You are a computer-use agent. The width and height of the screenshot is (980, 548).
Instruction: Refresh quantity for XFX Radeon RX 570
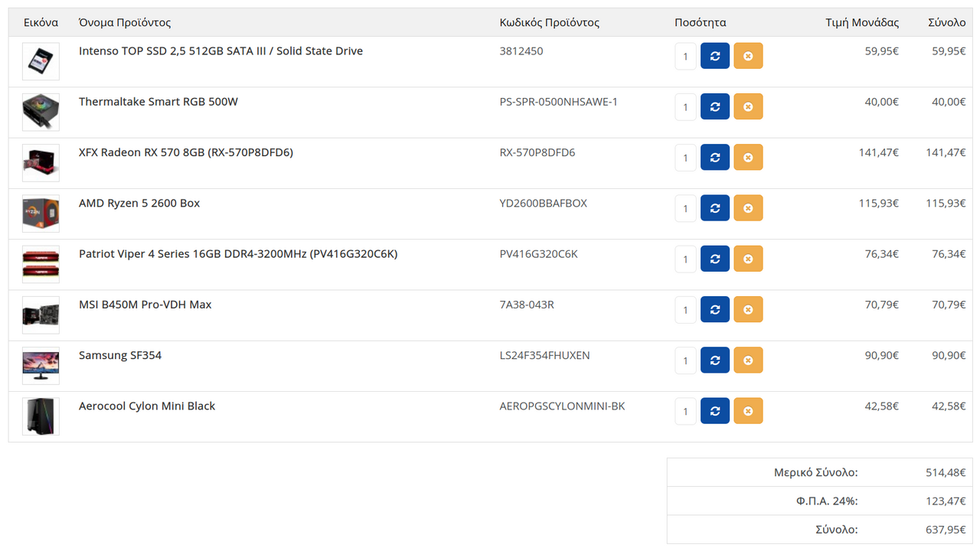coord(715,158)
